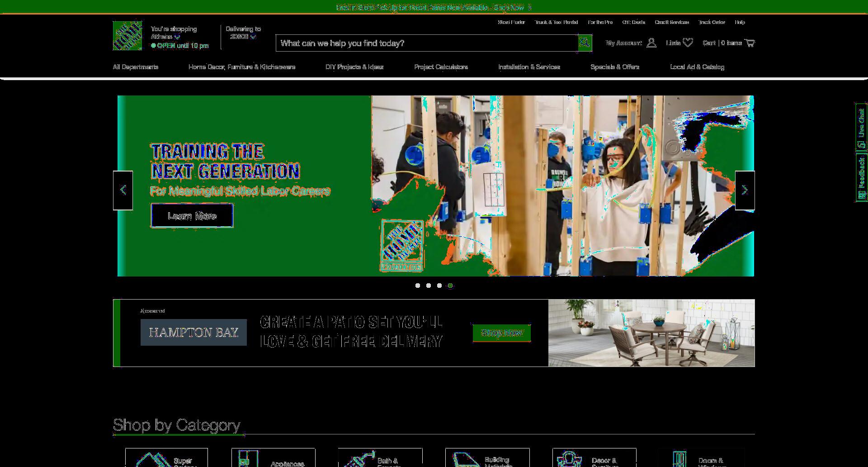Open Decor & Furniture armchair icon
This screenshot has height=467, width=868.
[569, 459]
